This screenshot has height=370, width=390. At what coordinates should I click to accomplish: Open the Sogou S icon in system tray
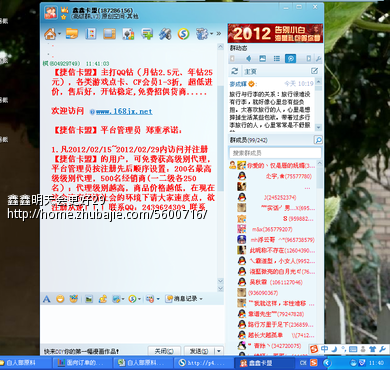pyautogui.click(x=313, y=363)
